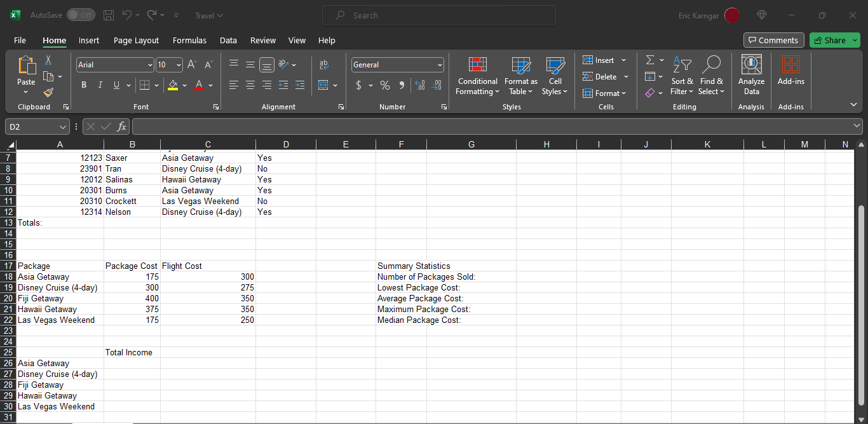Apply italic formatting to the selection
Viewport: 868px width, 424px height.
[x=100, y=85]
